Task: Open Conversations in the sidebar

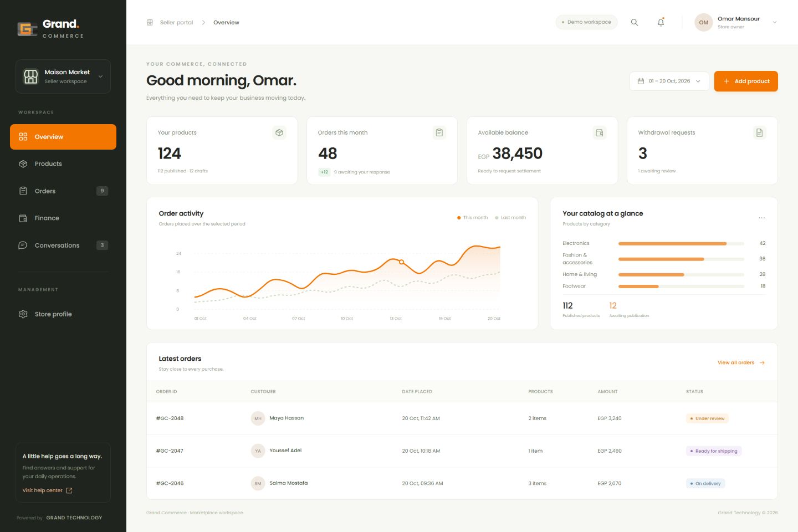Action: coord(63,245)
